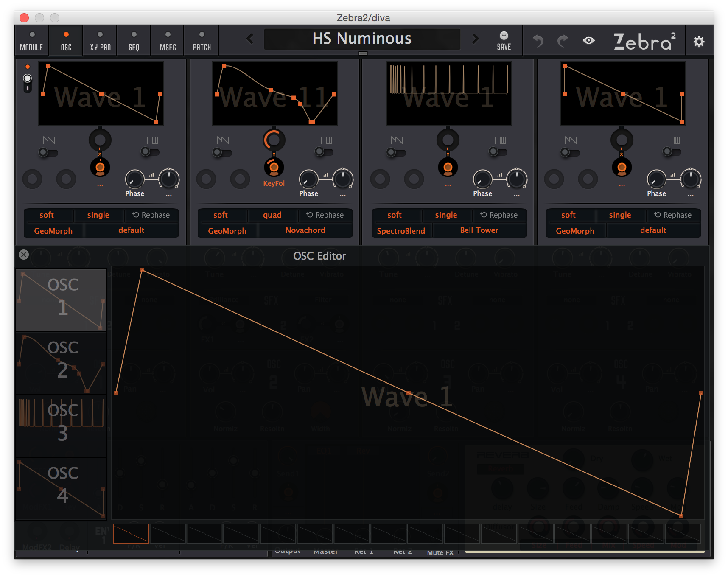Toggle oscillator 2 sawtooth sync switch
The image size is (728, 577).
click(x=222, y=152)
